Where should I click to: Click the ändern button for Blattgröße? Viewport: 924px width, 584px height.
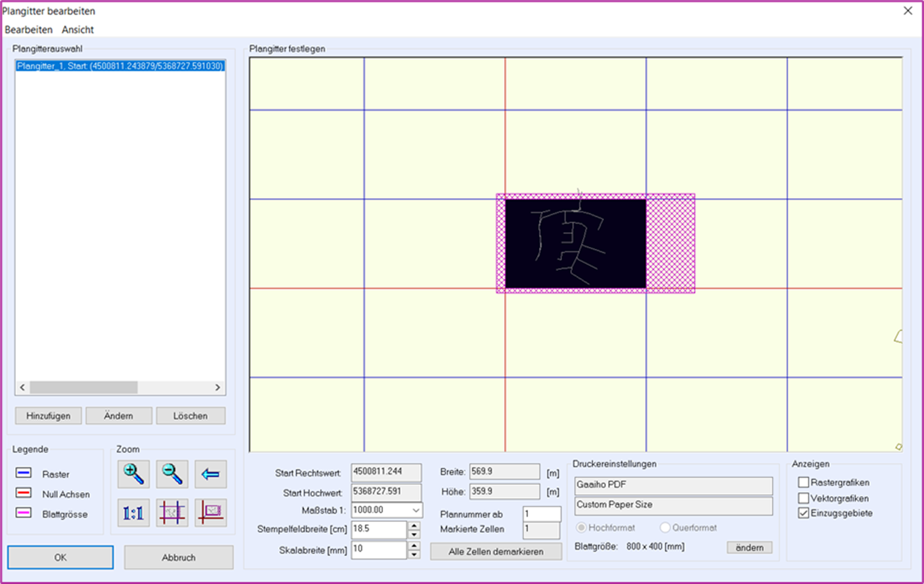click(x=749, y=547)
